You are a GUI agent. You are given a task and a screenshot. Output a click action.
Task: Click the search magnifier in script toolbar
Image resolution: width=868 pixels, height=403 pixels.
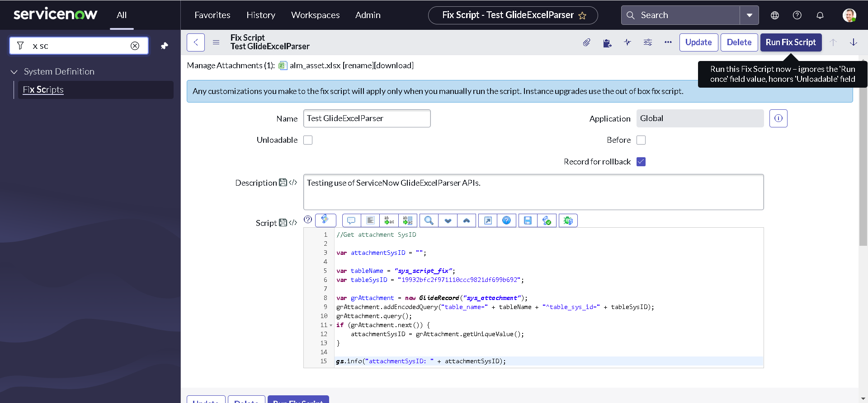(429, 220)
